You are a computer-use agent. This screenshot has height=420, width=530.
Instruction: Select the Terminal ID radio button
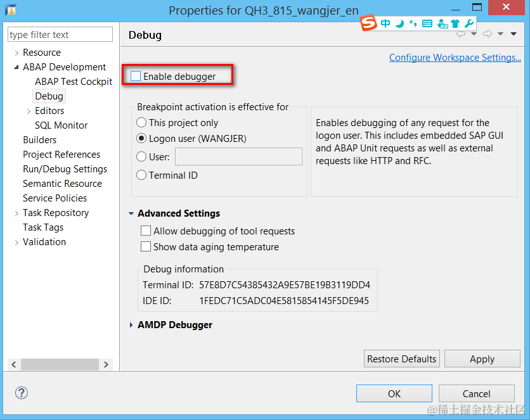click(141, 175)
